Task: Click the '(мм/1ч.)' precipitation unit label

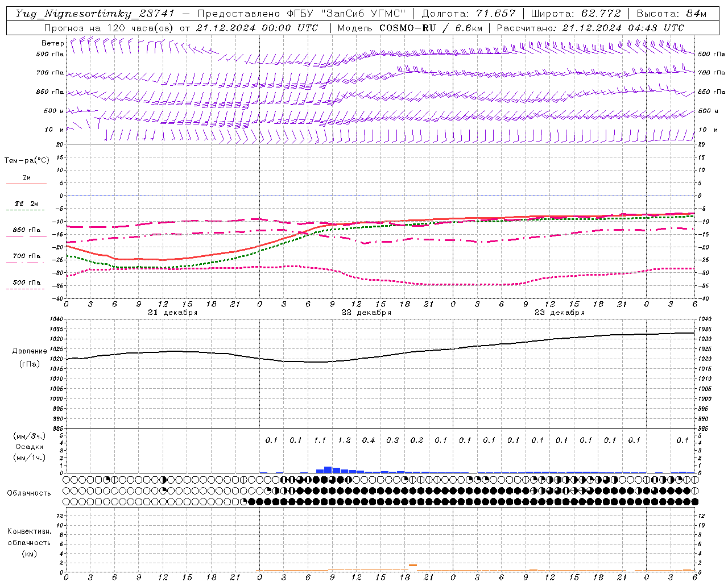Action: tap(29, 458)
